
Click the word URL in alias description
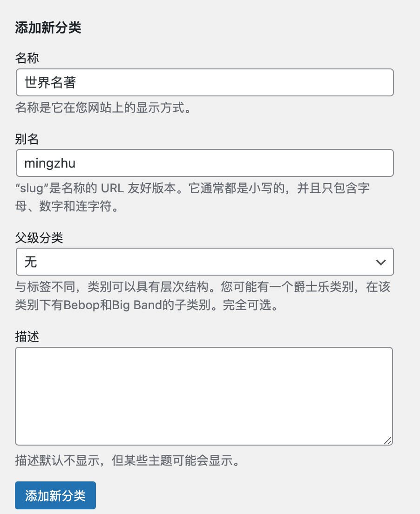[x=112, y=189]
